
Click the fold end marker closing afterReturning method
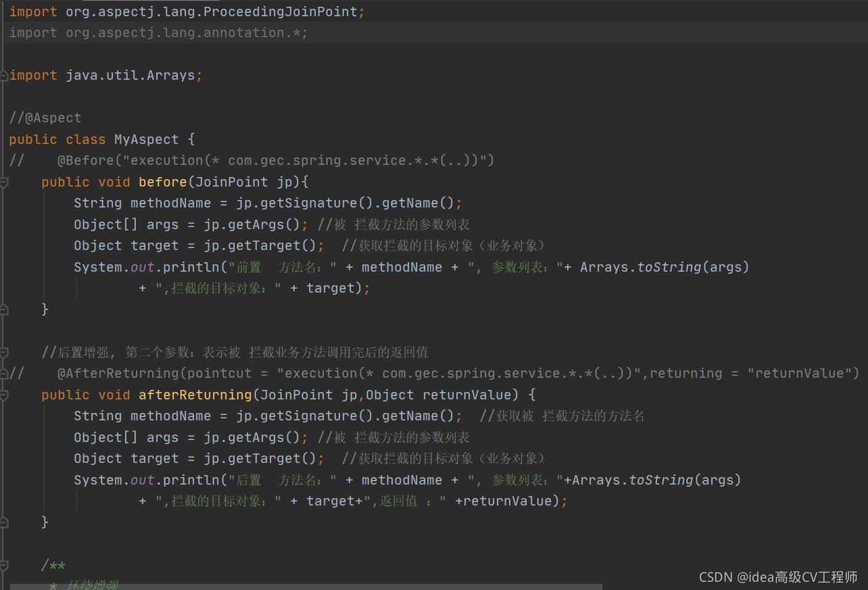[3, 522]
